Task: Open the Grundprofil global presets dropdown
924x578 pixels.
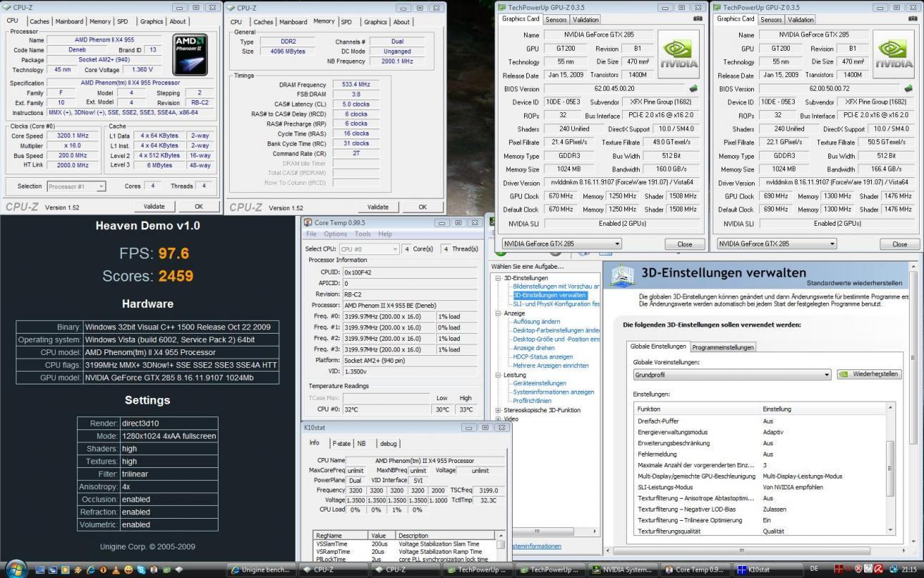Action: coord(732,374)
